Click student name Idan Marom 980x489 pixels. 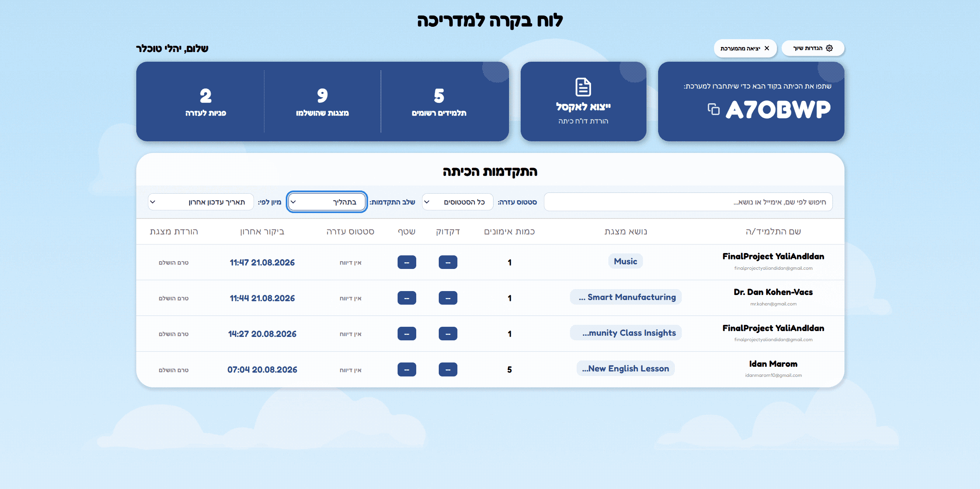click(x=773, y=364)
